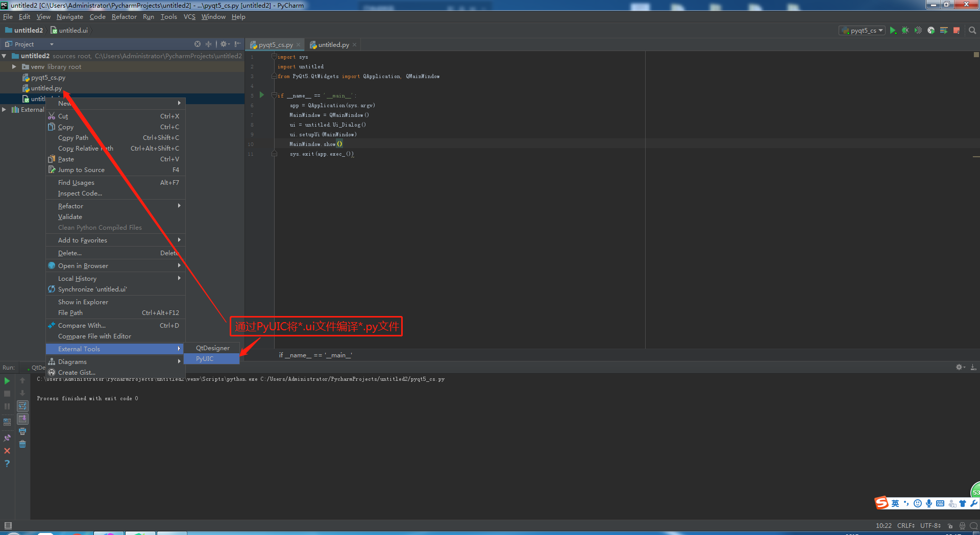Choose PyUIC from External Tools submenu
The width and height of the screenshot is (980, 535).
pos(212,359)
